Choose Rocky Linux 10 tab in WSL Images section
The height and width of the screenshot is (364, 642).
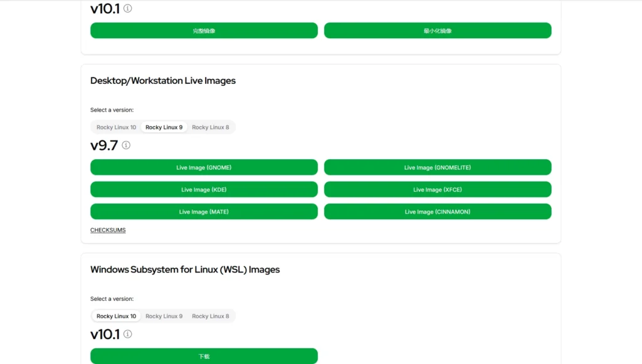(x=116, y=316)
